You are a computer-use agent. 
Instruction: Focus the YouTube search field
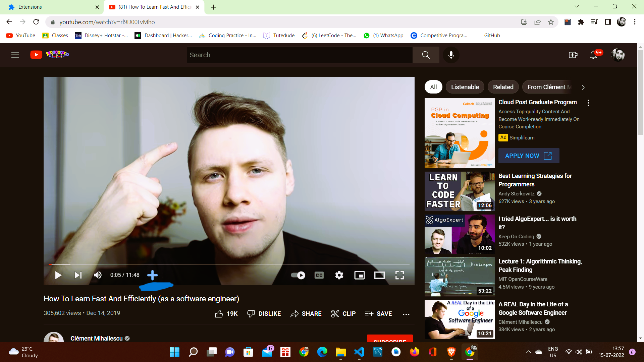pyautogui.click(x=300, y=55)
